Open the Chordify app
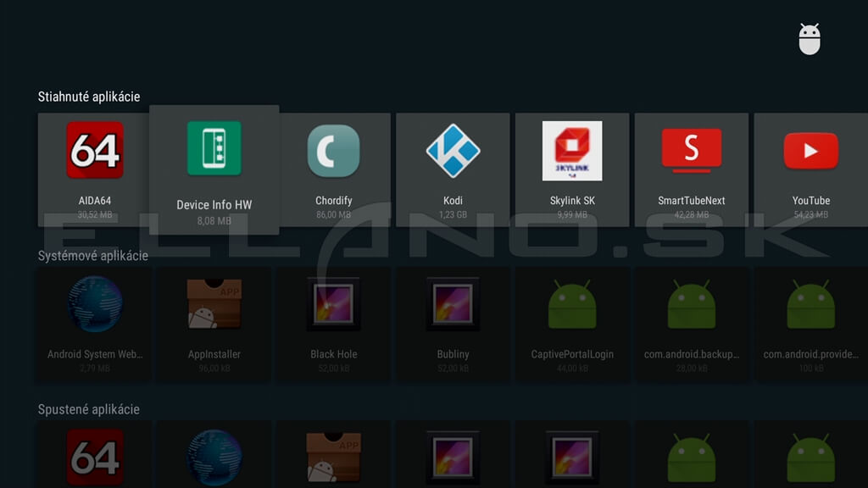 pyautogui.click(x=333, y=169)
